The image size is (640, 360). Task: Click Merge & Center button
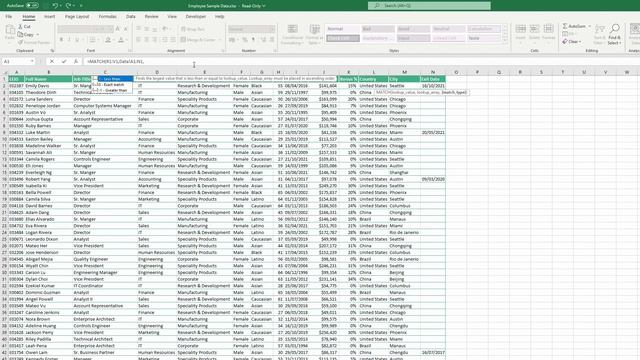198,40
